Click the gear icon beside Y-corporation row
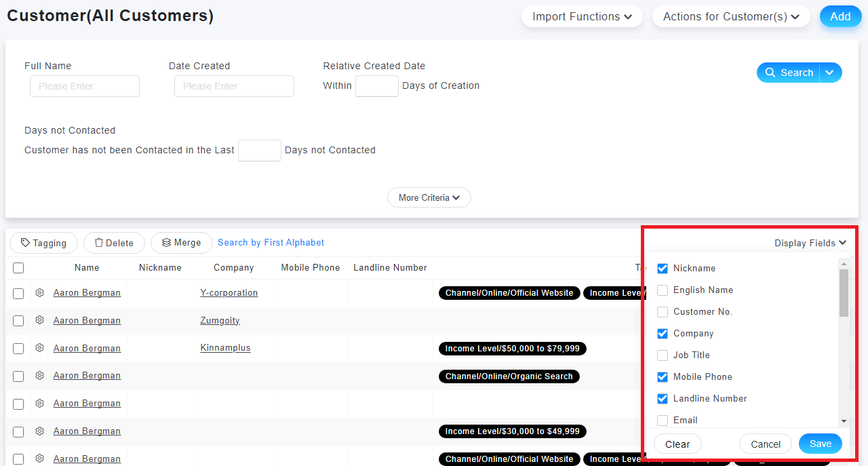Image resolution: width=868 pixels, height=466 pixels. coord(40,293)
